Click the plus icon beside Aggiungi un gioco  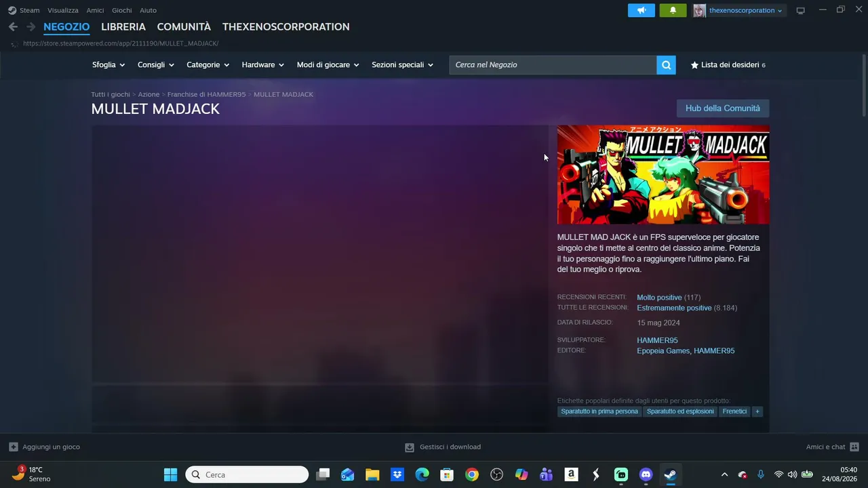coord(14,447)
